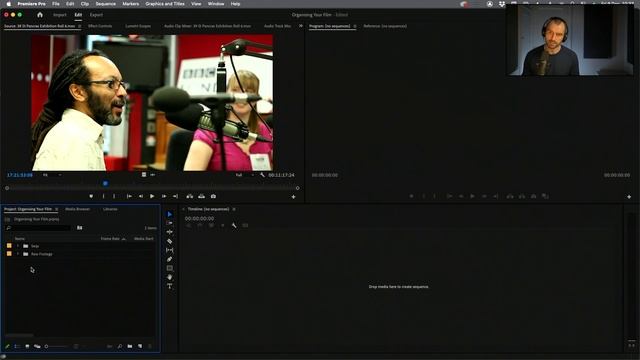The height and width of the screenshot is (360, 640).
Task: Expand the Raw Footage bin
Action: click(18, 254)
